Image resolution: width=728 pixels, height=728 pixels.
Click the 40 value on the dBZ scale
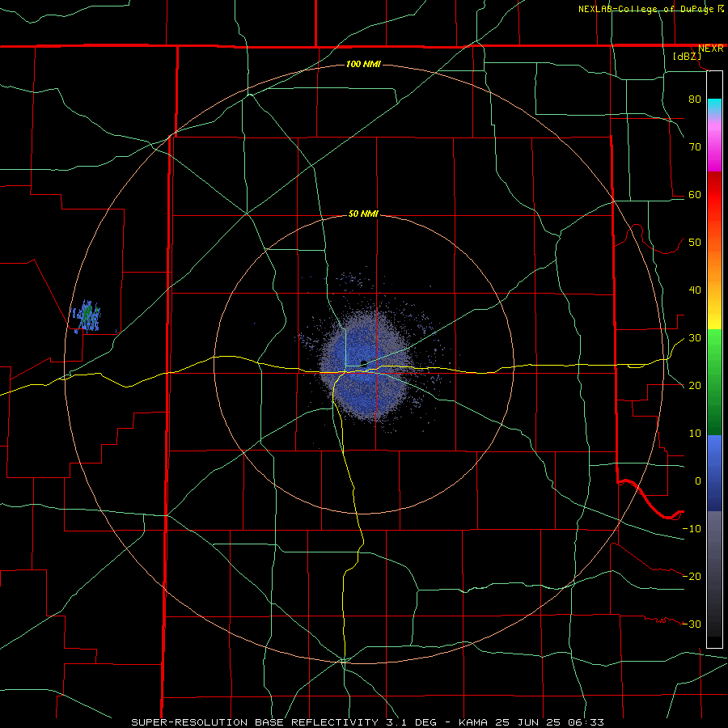[695, 290]
